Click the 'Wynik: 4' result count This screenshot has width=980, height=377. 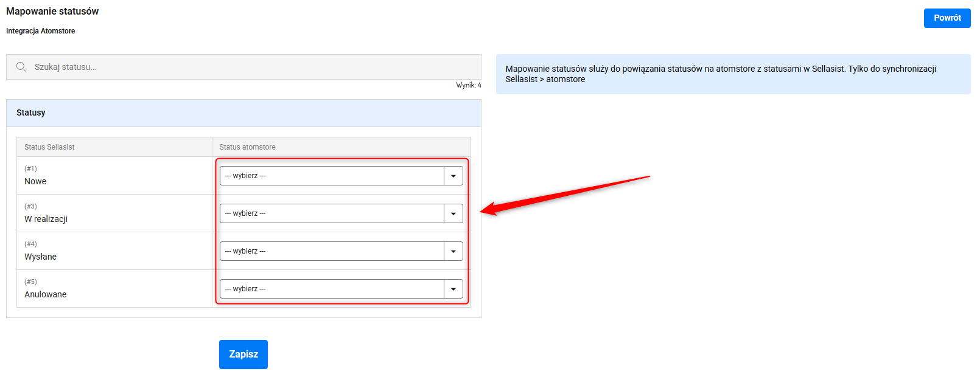point(469,85)
